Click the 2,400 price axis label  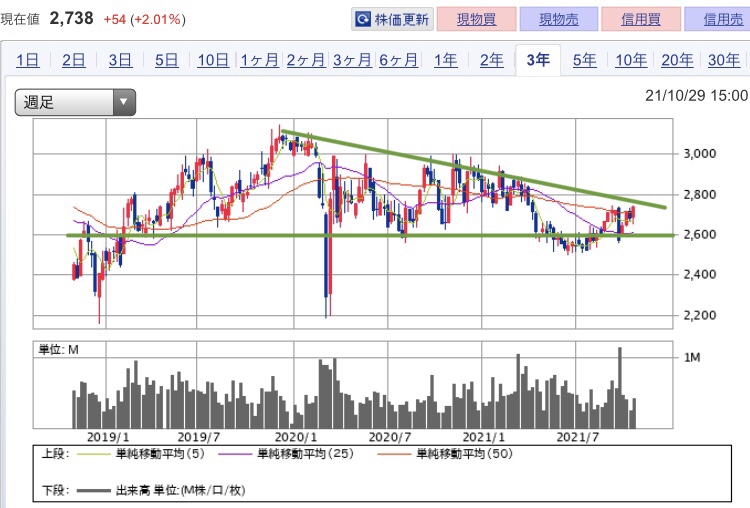pos(700,275)
